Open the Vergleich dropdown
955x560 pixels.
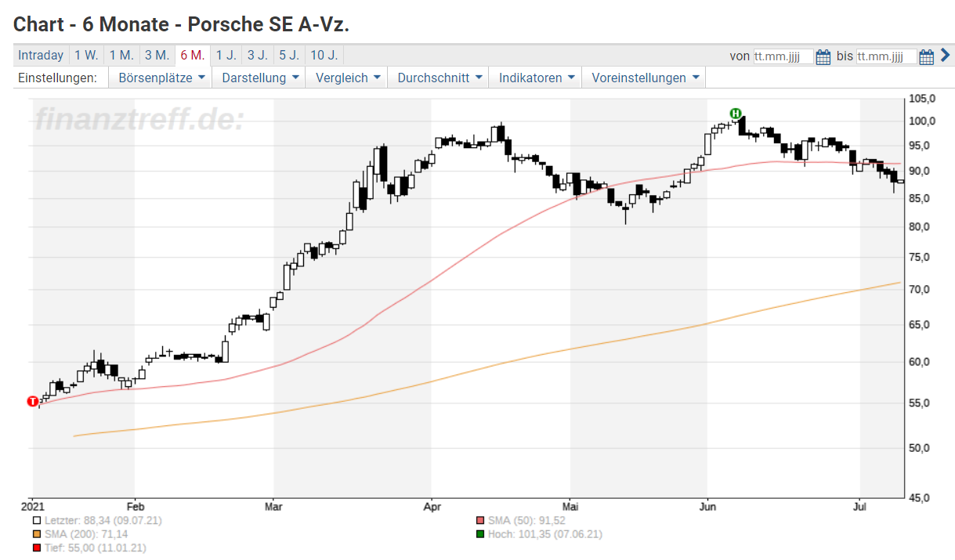[x=348, y=78]
